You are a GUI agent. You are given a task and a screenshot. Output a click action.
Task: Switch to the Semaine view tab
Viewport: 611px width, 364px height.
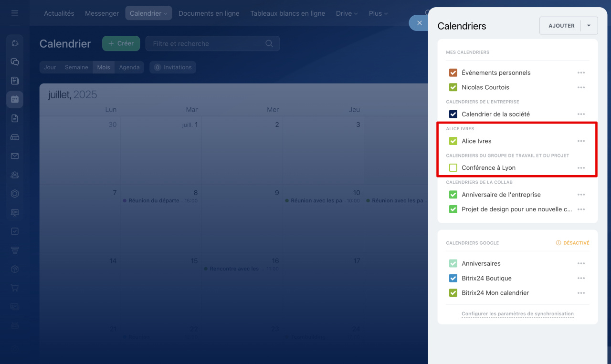pyautogui.click(x=76, y=67)
